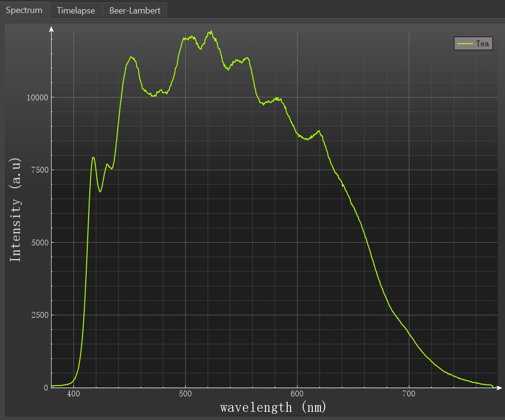Click the Tea legend label
This screenshot has height=420, width=505.
(x=482, y=43)
